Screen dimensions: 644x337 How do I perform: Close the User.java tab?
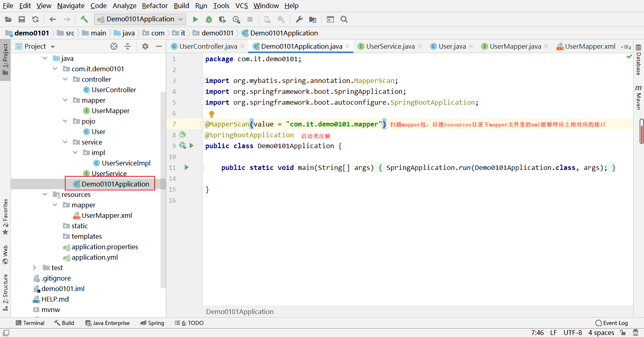click(471, 46)
